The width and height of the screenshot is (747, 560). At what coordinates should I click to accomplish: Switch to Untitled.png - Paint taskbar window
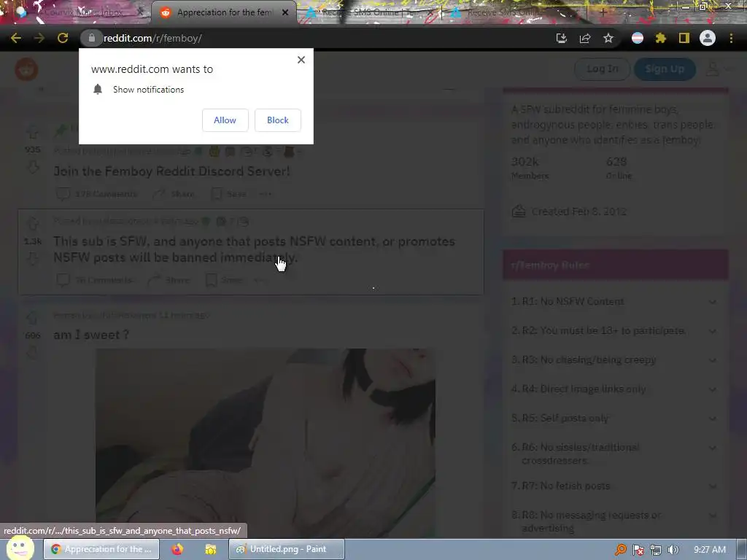coord(286,549)
